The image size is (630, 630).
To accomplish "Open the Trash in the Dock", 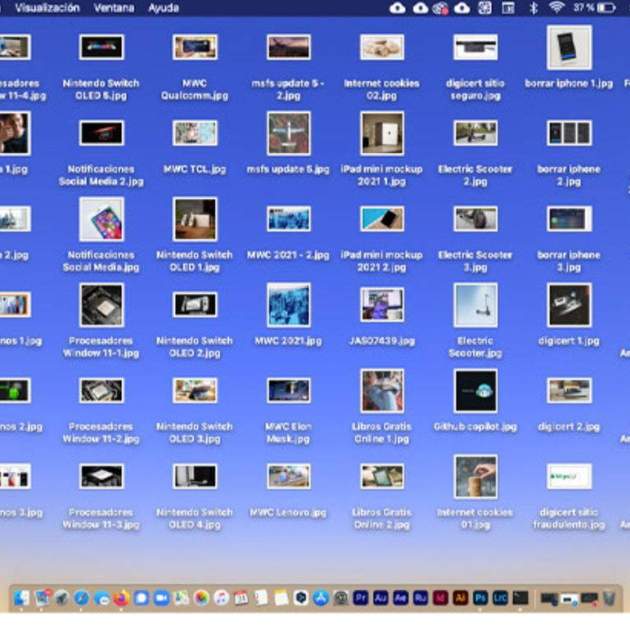I will click(609, 598).
